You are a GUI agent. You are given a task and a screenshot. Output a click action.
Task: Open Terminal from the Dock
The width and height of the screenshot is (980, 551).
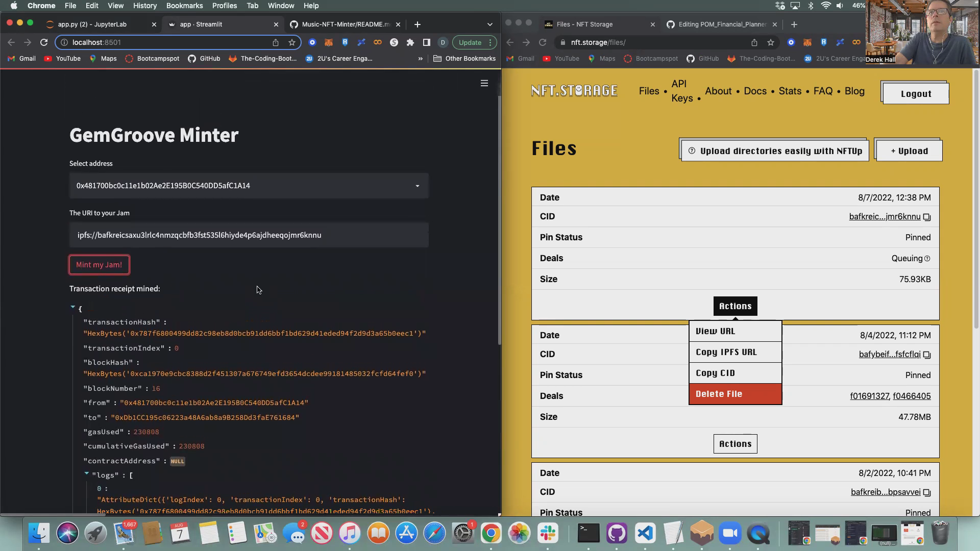point(588,533)
